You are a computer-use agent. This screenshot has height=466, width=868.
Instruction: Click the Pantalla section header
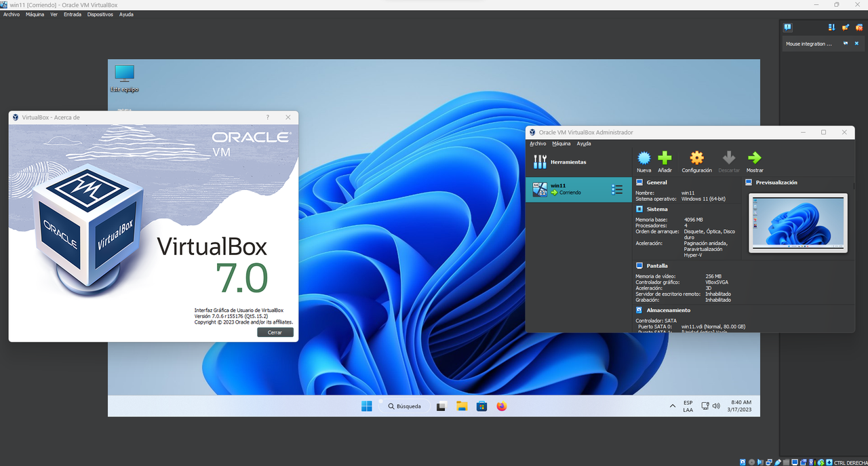click(x=657, y=266)
